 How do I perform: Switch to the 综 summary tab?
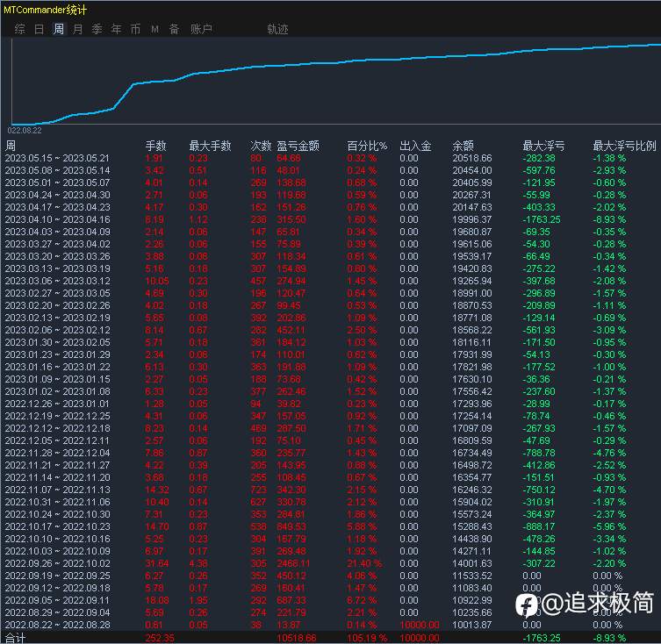coord(19,29)
